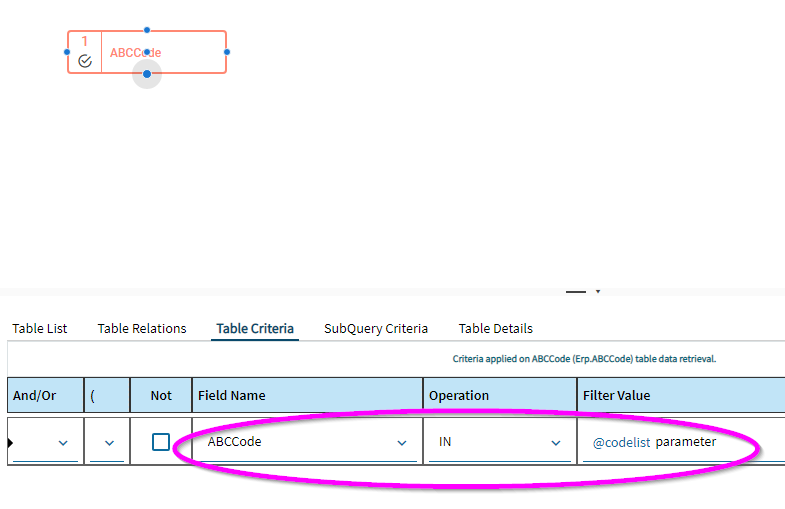The image size is (785, 509).
Task: Click the checkmark icon in the ABCCode node
Action: (85, 61)
